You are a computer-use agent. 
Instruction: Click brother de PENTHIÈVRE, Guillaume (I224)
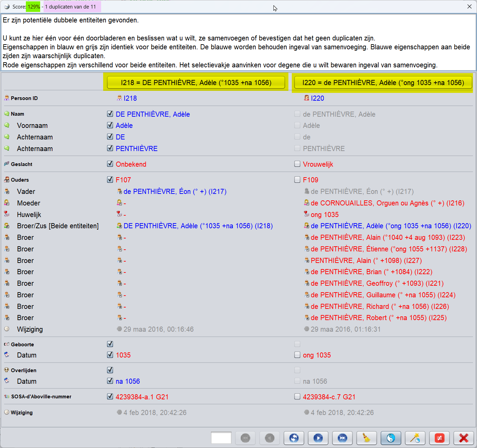pyautogui.click(x=383, y=295)
